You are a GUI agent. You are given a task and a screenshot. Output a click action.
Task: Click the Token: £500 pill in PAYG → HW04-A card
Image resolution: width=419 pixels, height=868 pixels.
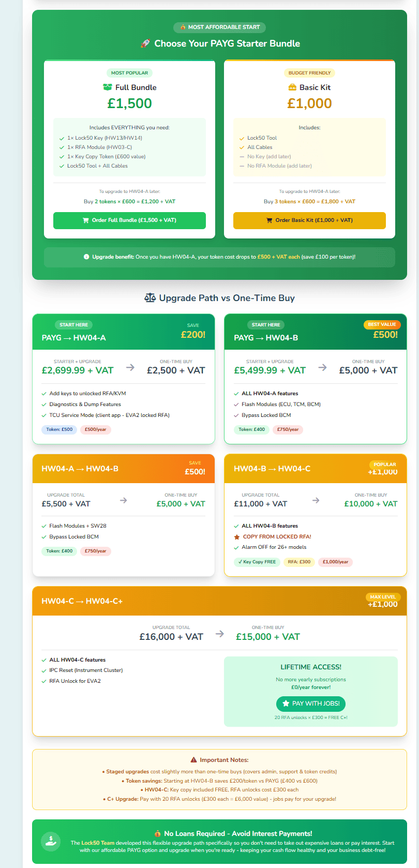(59, 429)
